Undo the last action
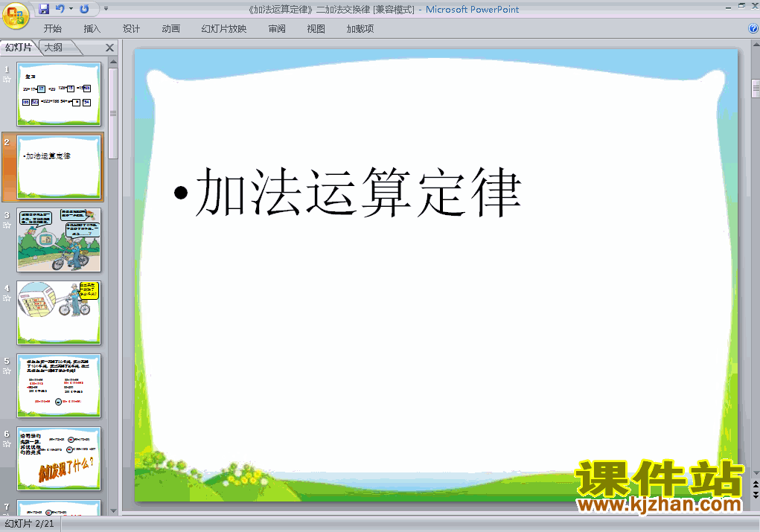 pos(60,9)
